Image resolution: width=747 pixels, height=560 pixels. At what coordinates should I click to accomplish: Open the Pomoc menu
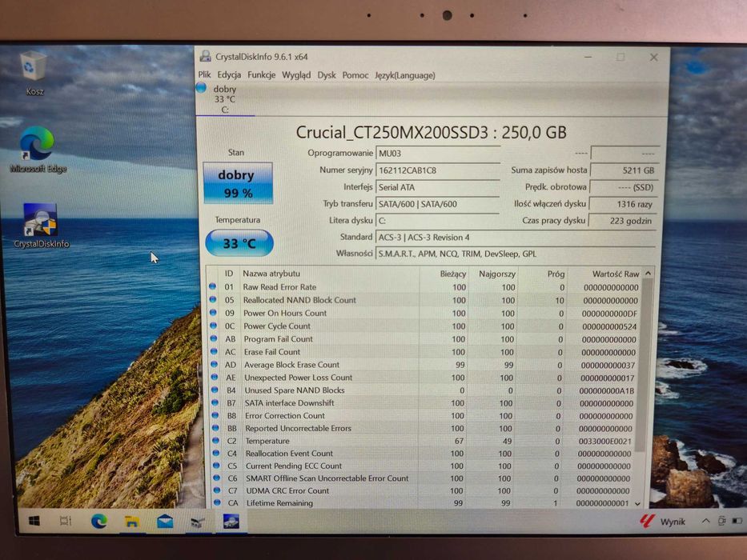pyautogui.click(x=355, y=75)
